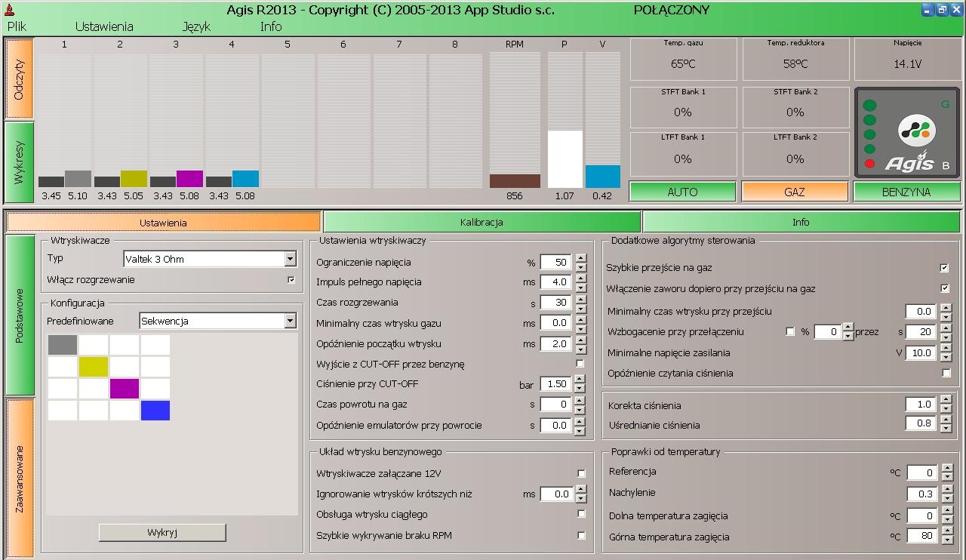Click the BENZYNA mode button
This screenshot has height=560, width=966.
[906, 192]
